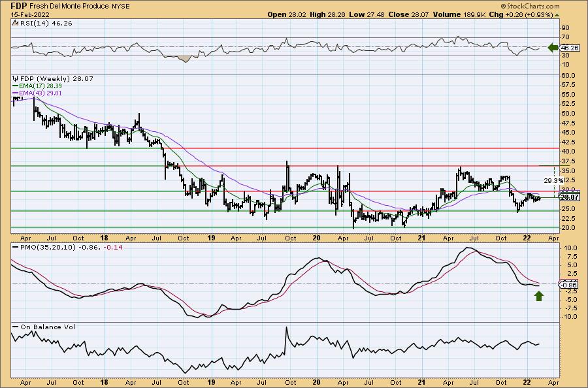Click the Close 28.07 header value
The height and width of the screenshot is (388, 588).
(x=408, y=14)
